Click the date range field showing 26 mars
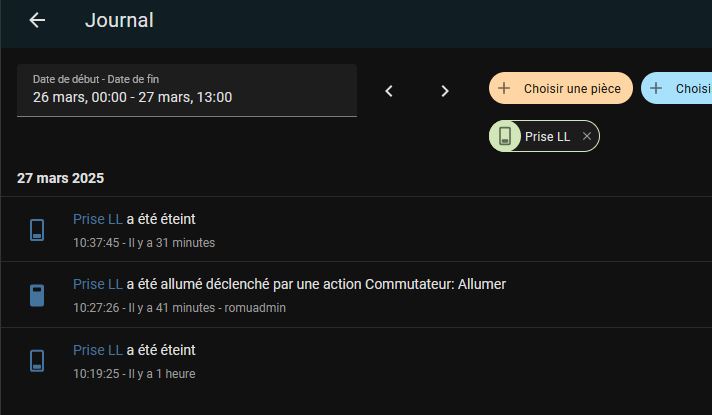The height and width of the screenshot is (415, 712). [187, 90]
